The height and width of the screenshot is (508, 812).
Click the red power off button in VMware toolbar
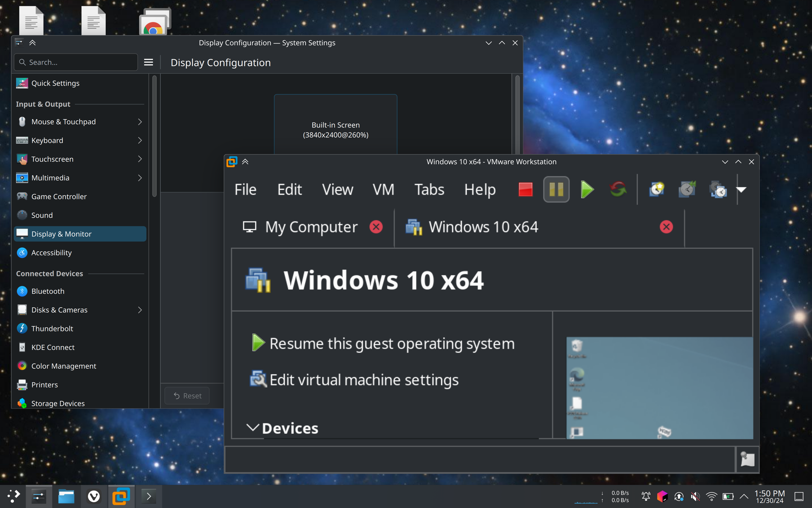[525, 189]
